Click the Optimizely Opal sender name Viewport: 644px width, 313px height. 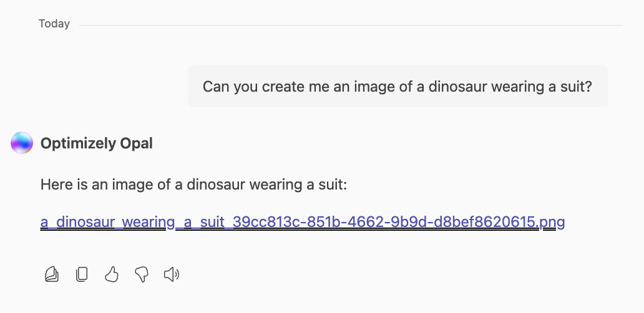pyautogui.click(x=97, y=143)
